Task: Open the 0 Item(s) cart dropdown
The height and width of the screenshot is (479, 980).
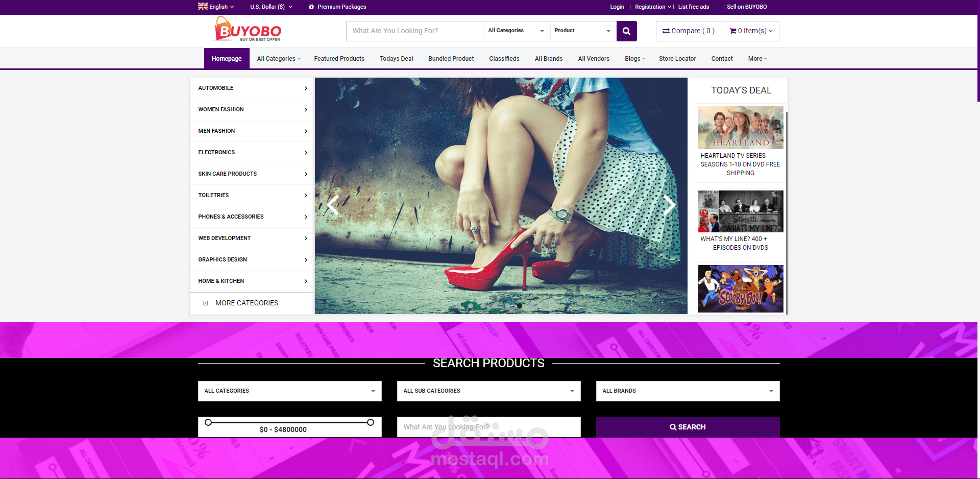Action: [751, 31]
